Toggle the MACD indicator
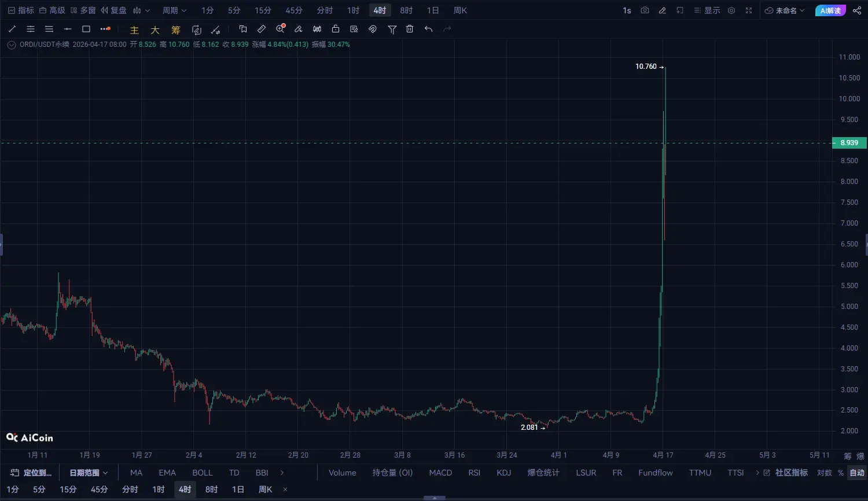 tap(440, 473)
